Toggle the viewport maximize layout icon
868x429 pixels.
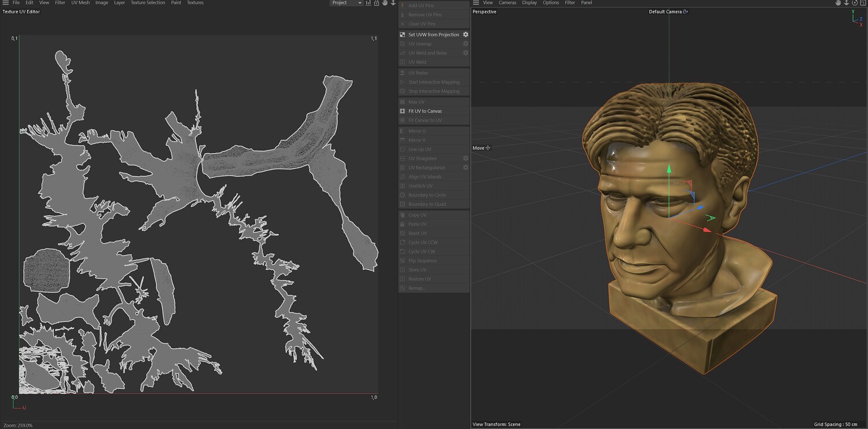pyautogui.click(x=862, y=3)
